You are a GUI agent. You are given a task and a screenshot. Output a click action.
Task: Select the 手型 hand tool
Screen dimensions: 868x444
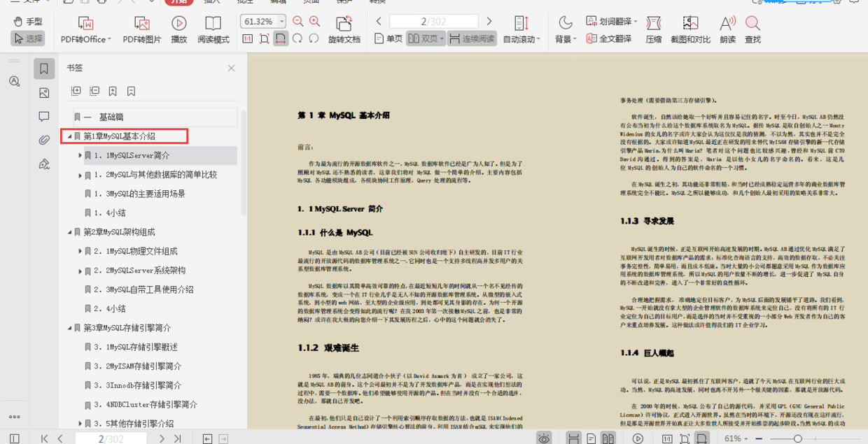[x=28, y=22]
